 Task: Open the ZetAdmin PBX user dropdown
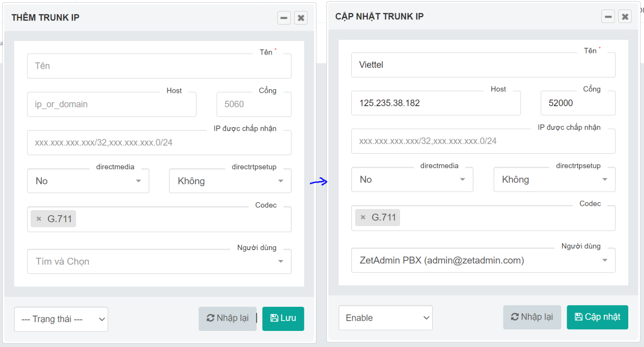coord(483,260)
